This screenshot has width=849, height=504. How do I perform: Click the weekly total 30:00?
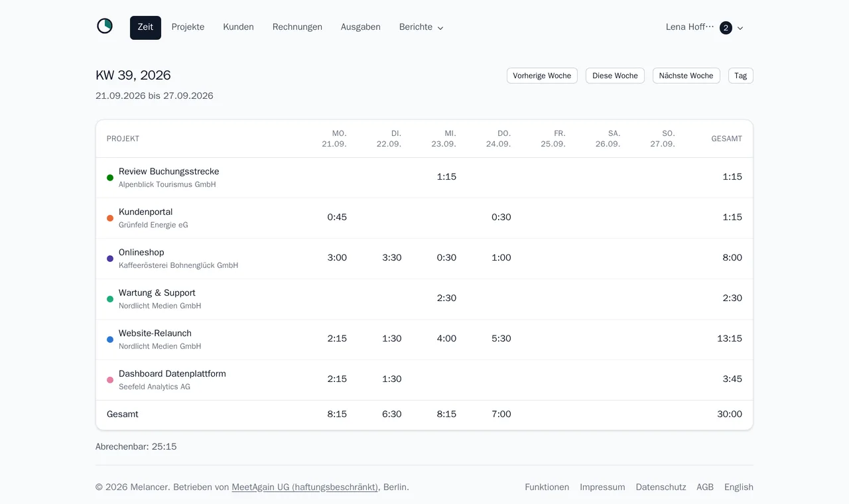(730, 414)
